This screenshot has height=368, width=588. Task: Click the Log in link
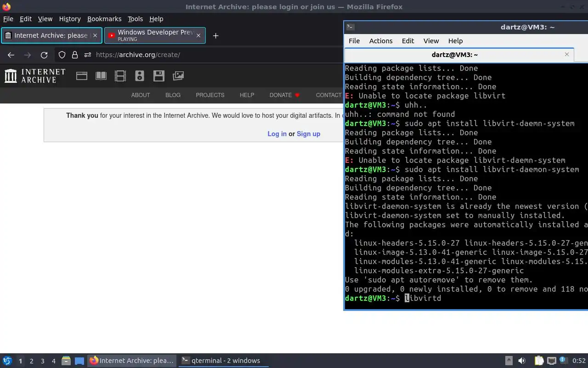coord(277,134)
